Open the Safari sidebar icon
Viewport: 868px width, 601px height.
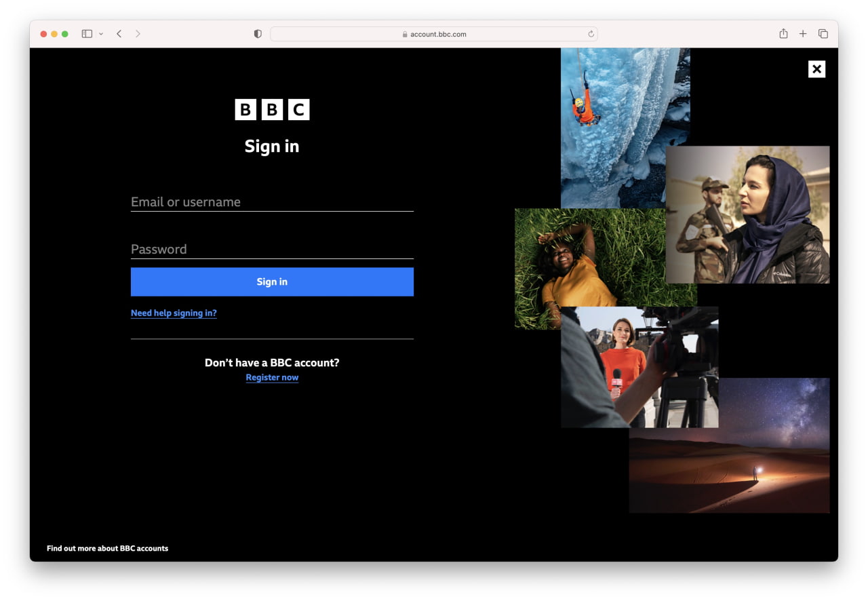click(85, 33)
